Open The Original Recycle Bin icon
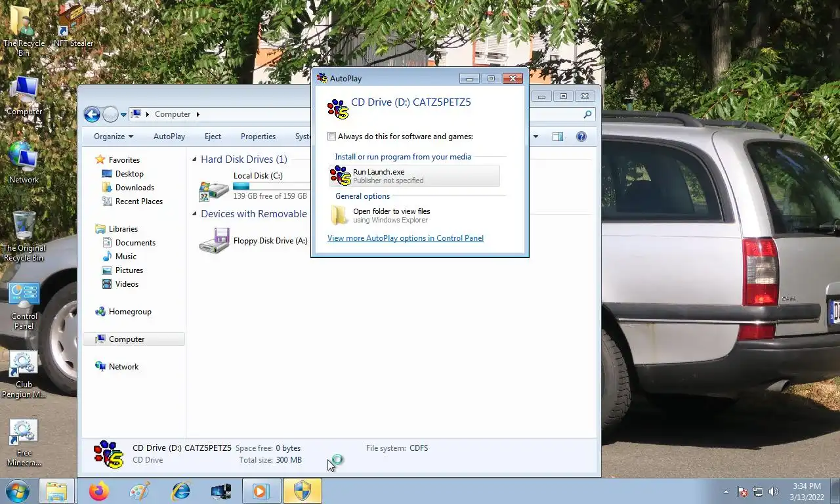840x504 pixels. tap(24, 236)
